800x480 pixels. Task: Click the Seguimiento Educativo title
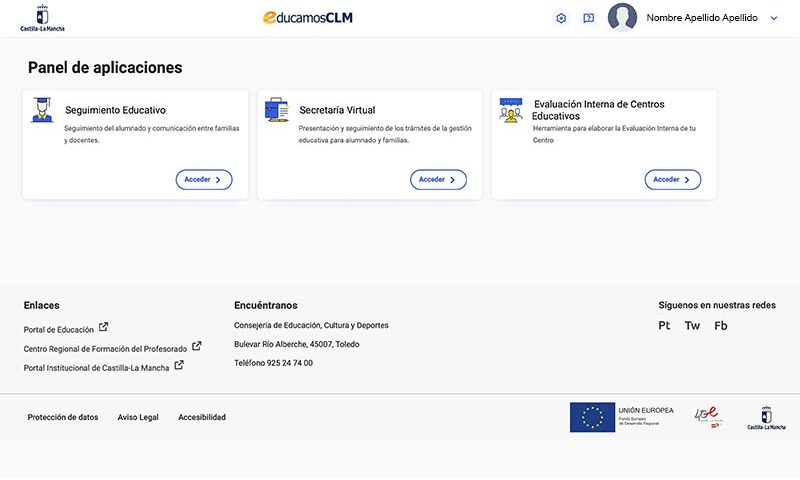(x=115, y=110)
